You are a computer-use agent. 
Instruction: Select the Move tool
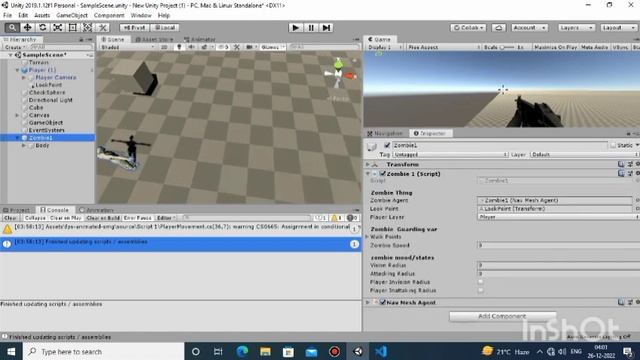(27, 27)
